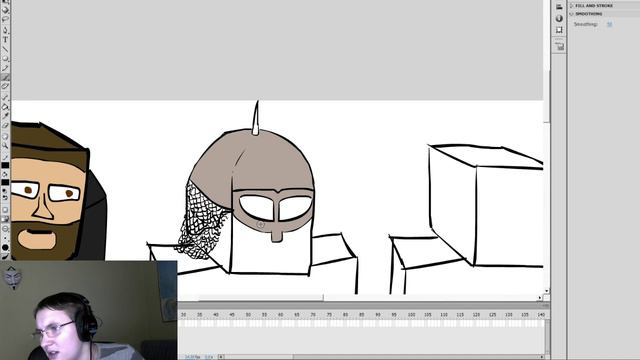Click the timeline scrollbar's left arrow
The width and height of the screenshot is (640, 360).
coord(221,357)
